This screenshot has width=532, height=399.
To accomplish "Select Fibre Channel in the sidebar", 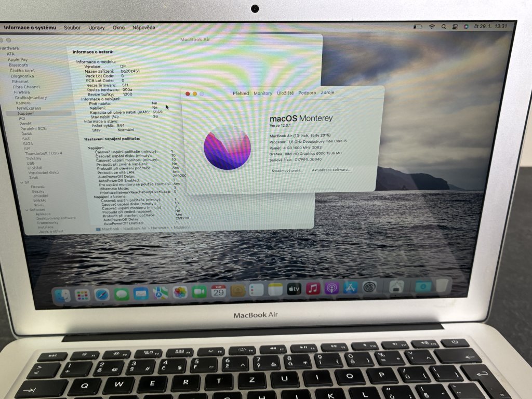I will [26, 87].
